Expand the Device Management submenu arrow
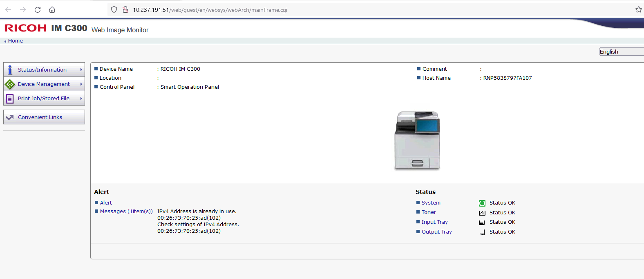This screenshot has width=644, height=279. click(81, 84)
